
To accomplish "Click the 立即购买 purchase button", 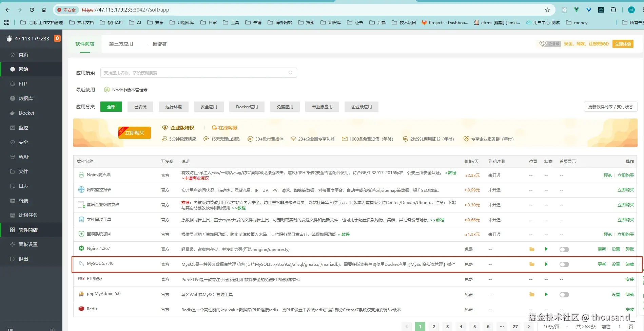I will [134, 132].
